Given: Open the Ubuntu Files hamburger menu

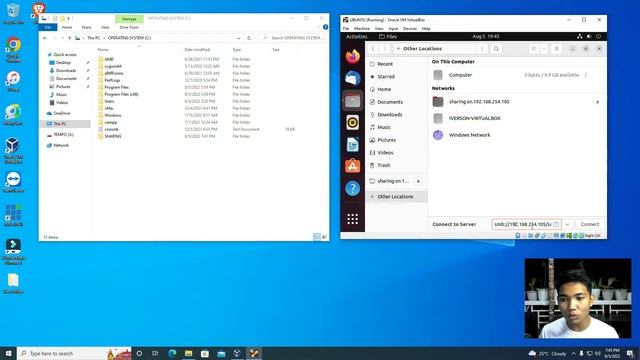Looking at the screenshot, I should coord(556,49).
